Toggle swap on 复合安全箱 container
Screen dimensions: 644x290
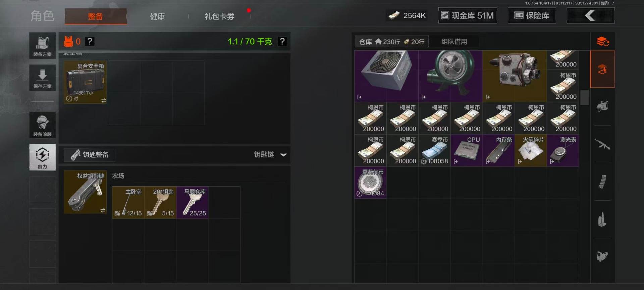[104, 100]
